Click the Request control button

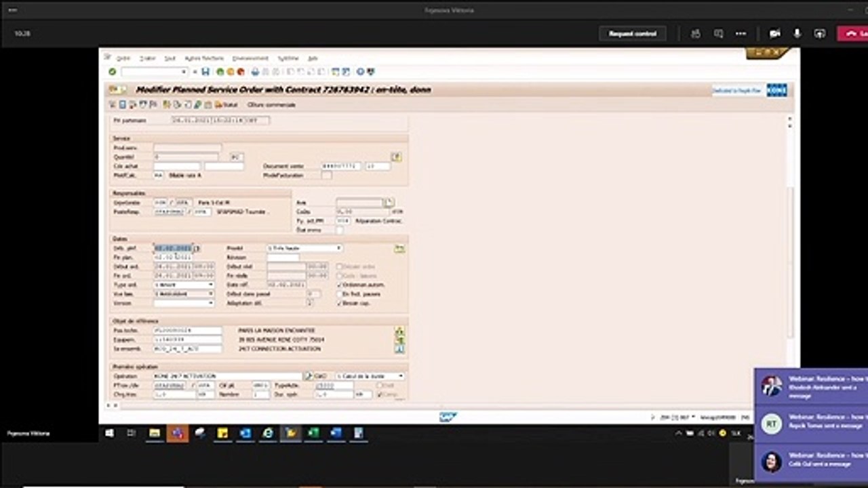(x=633, y=33)
